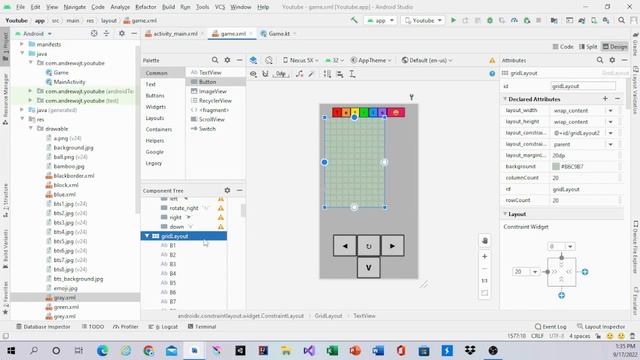Click the id input field gridLayout
Screen dimensions: 640x360
click(x=583, y=86)
